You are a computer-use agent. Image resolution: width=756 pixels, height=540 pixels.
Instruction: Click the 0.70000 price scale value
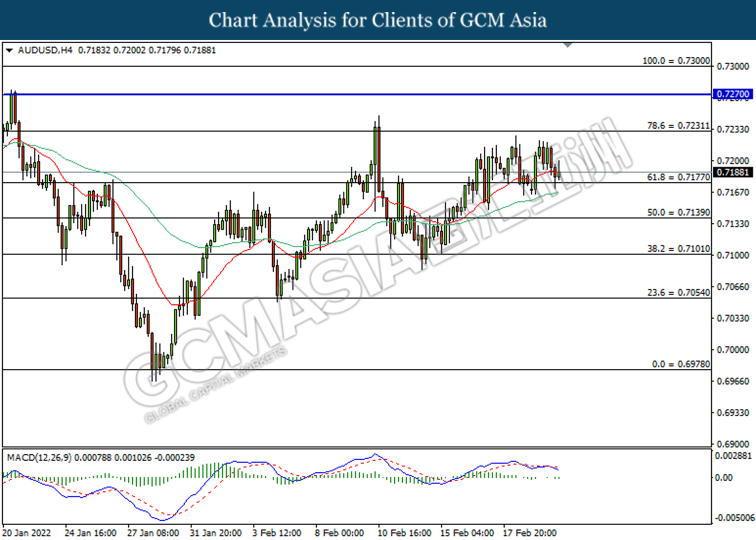(x=733, y=350)
